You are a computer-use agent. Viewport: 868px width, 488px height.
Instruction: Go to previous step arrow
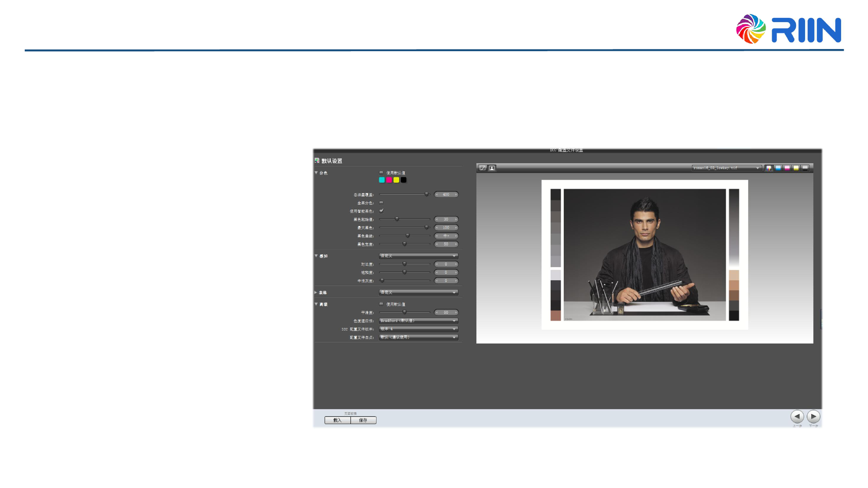(x=797, y=416)
